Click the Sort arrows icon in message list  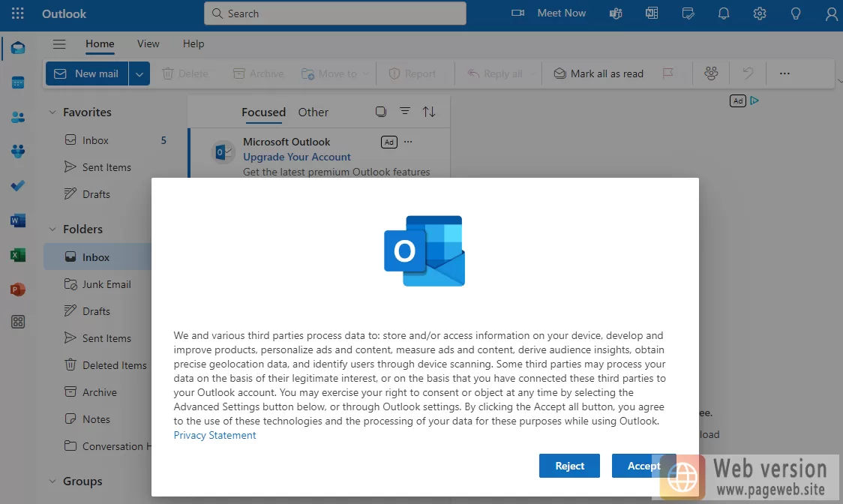tap(428, 111)
